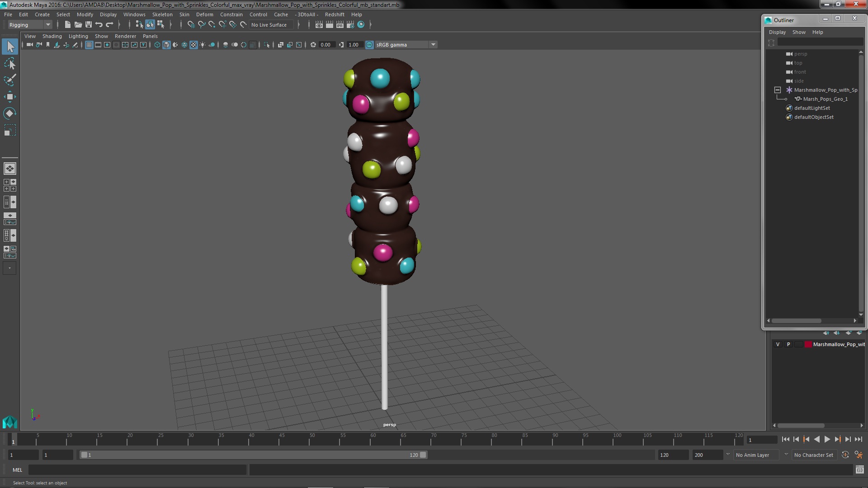
Task: Save the current scene
Action: pos(89,25)
